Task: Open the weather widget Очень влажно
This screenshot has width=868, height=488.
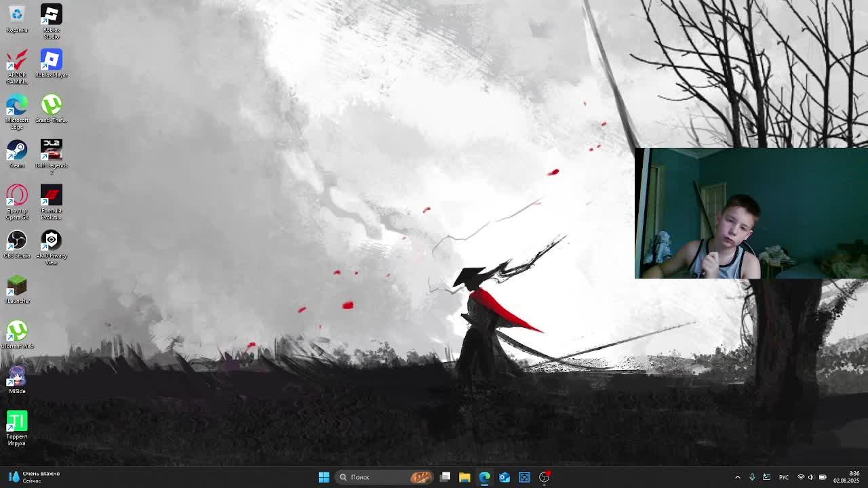Action: tap(34, 477)
